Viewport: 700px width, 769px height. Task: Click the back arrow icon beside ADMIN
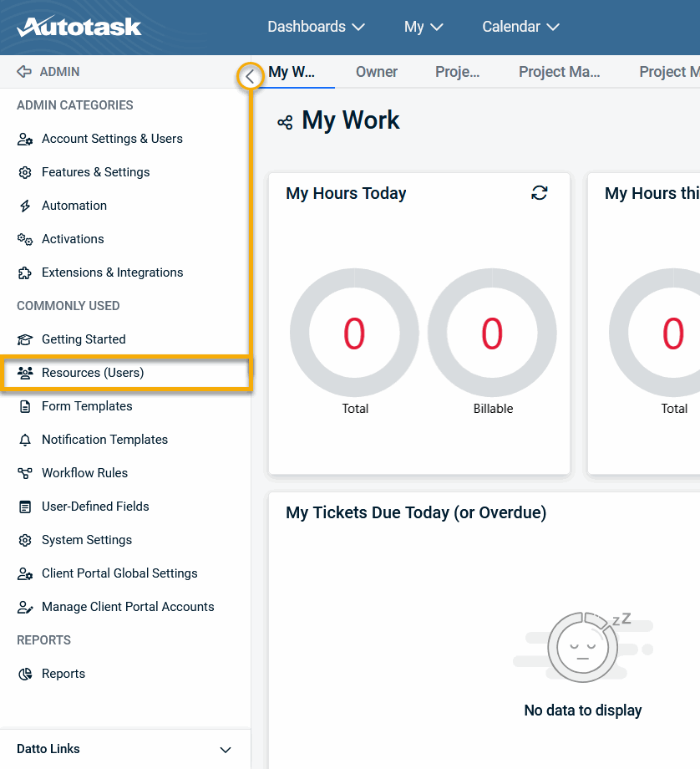[x=24, y=72]
